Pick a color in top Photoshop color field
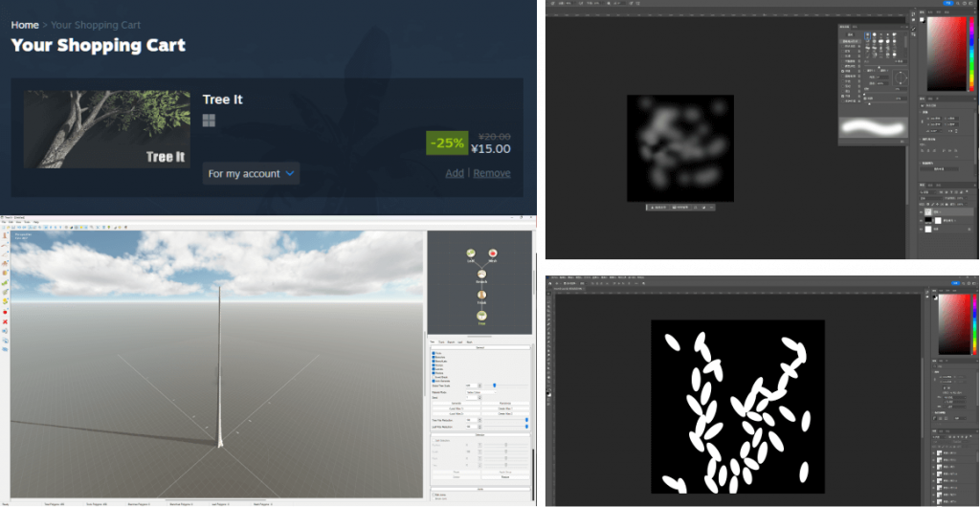 tap(947, 55)
